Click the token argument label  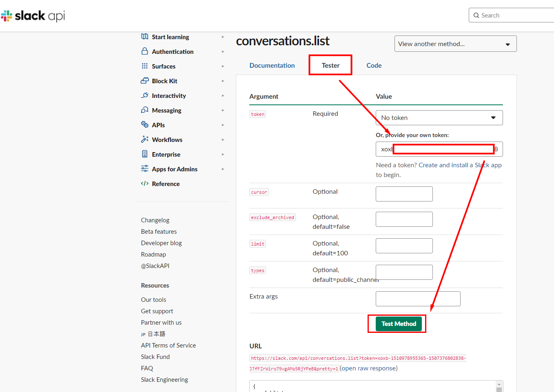click(x=257, y=114)
